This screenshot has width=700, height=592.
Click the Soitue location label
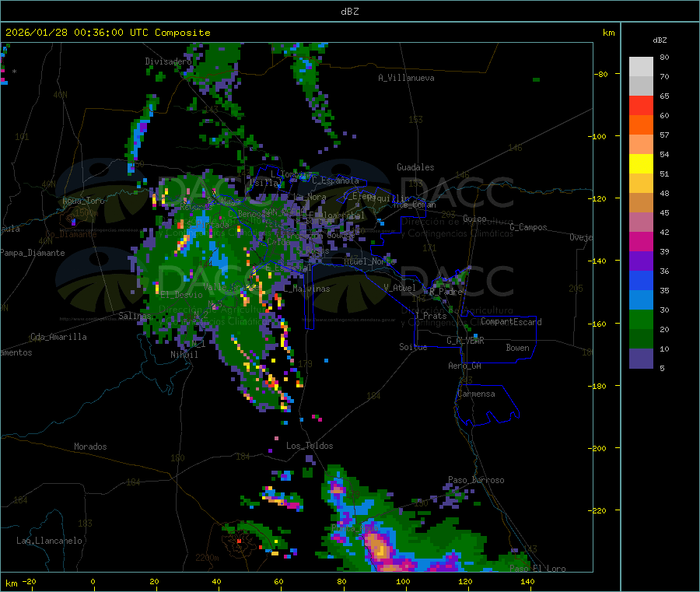coord(413,347)
